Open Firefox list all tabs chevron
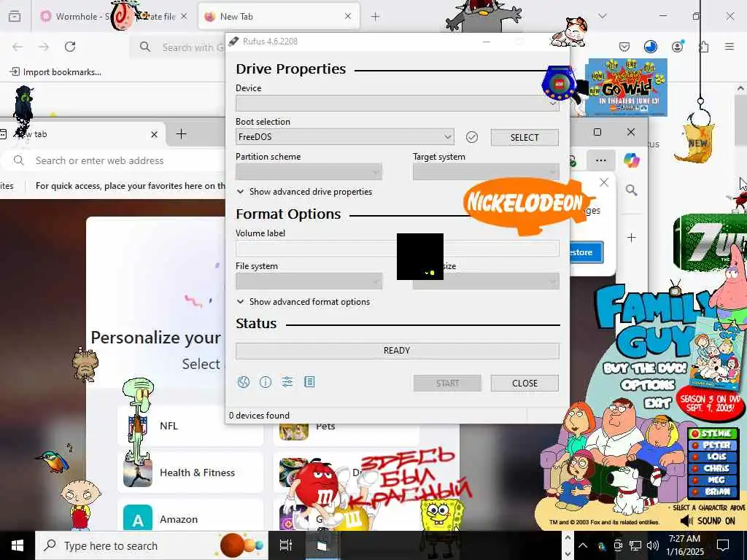Image resolution: width=747 pixels, height=560 pixels. [603, 16]
